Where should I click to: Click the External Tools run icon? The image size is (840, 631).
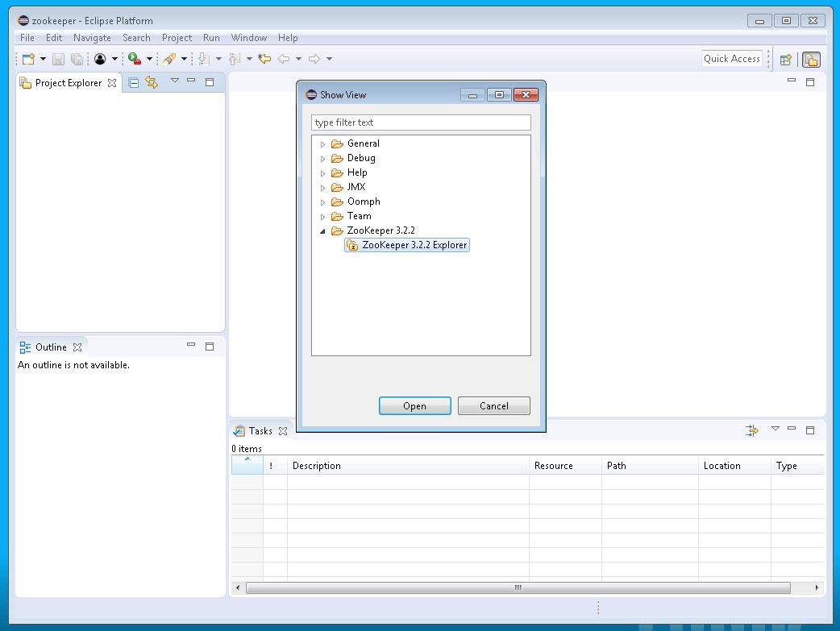[x=135, y=59]
